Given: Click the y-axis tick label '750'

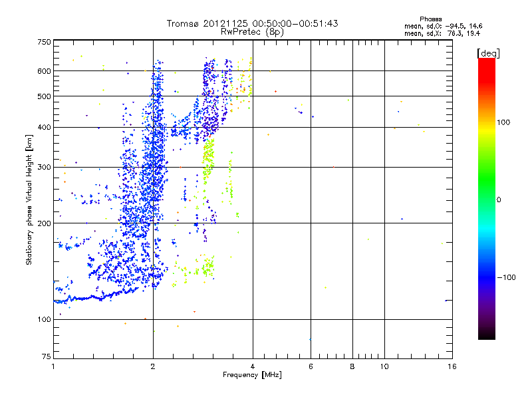Looking at the screenshot, I should [44, 42].
